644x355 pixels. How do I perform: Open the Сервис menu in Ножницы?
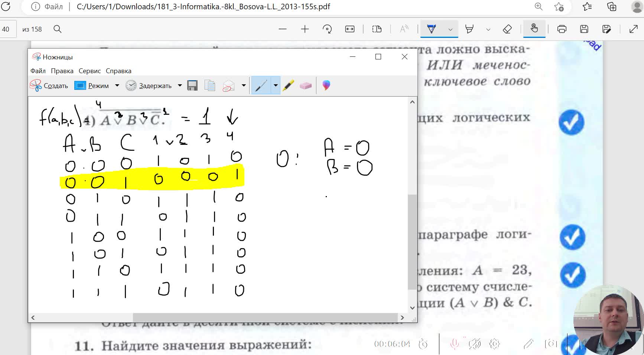coord(90,71)
